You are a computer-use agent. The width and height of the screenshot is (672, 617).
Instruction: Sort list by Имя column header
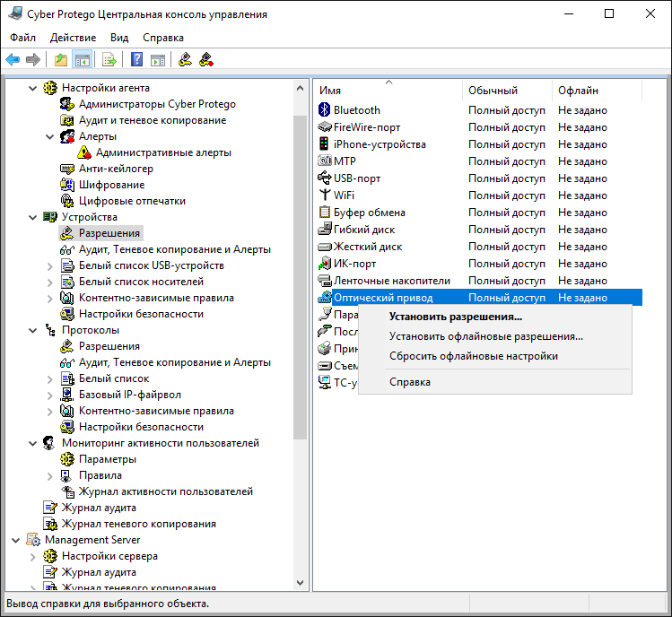click(389, 91)
